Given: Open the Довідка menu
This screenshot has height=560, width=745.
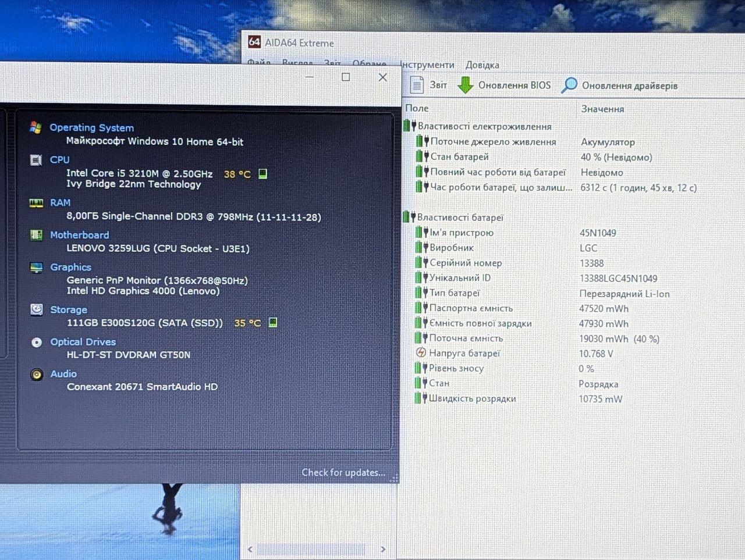Looking at the screenshot, I should (x=482, y=65).
